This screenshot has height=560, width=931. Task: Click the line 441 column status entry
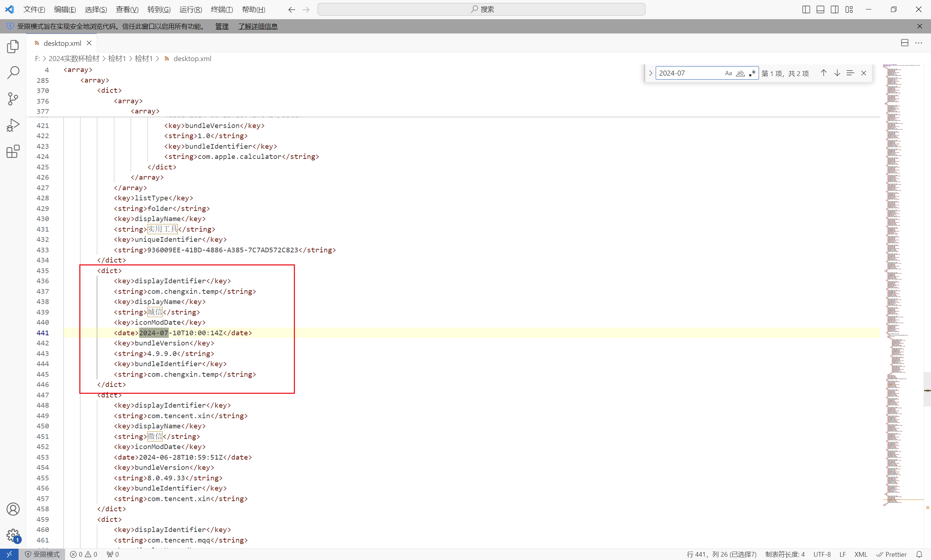(721, 554)
